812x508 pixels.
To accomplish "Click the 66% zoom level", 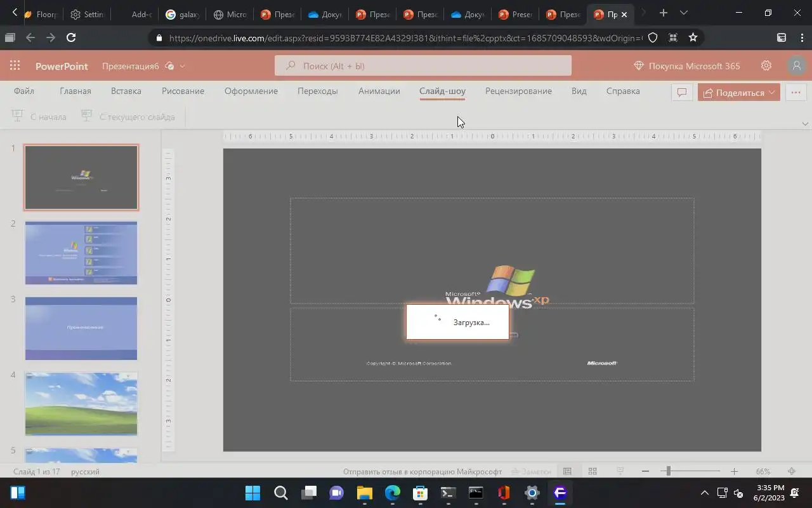I will [x=763, y=471].
